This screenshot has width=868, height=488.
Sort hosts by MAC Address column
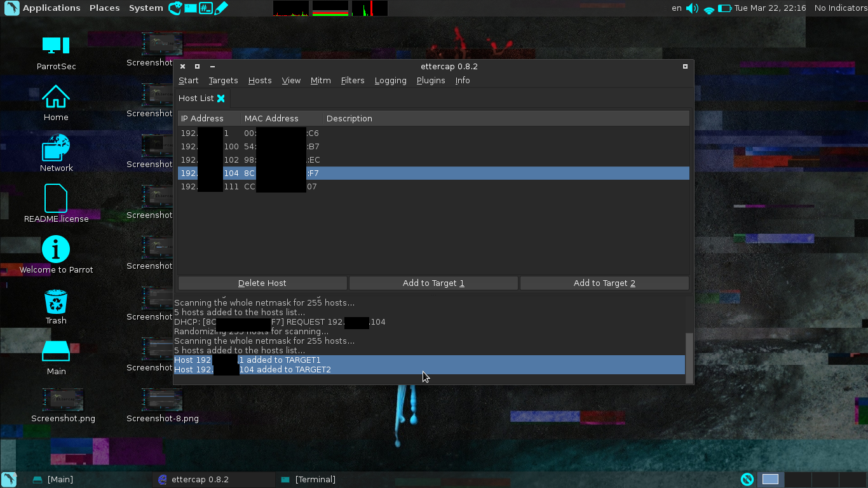(x=282, y=118)
